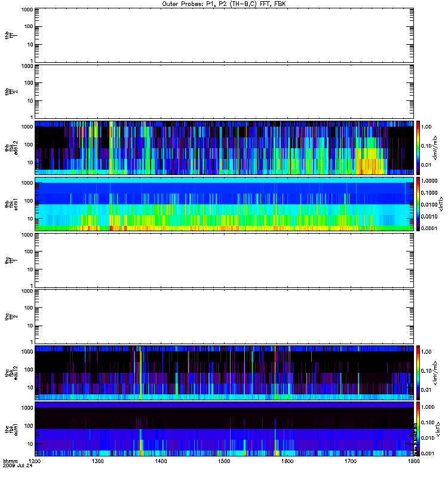This screenshot has height=478, width=448.
Task: Click the 100 tick label of thc fff 2 panel
Action: click(29, 308)
